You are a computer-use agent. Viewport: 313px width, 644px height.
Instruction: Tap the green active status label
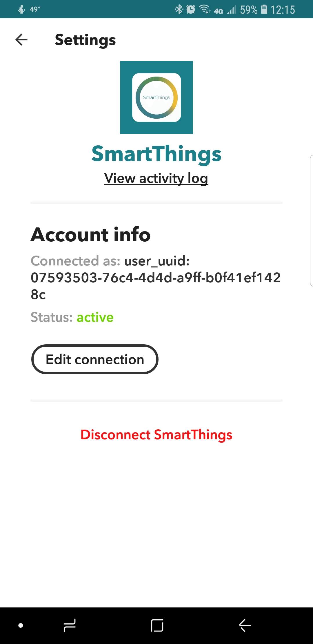95,317
